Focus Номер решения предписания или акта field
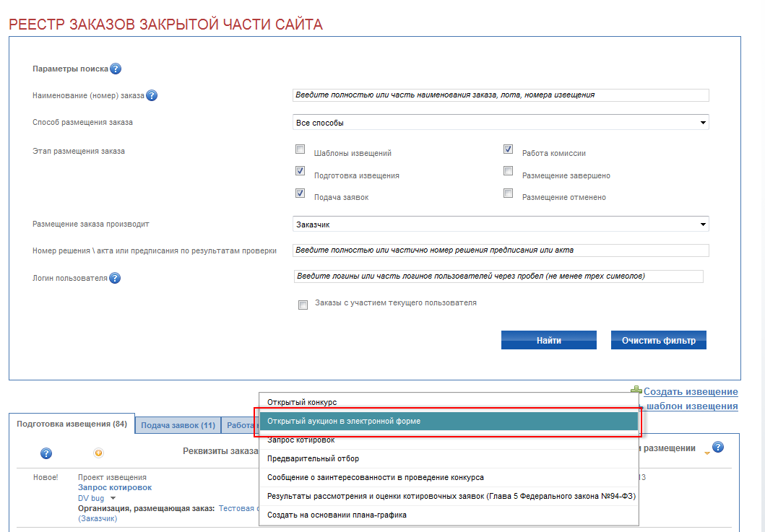 coord(501,250)
